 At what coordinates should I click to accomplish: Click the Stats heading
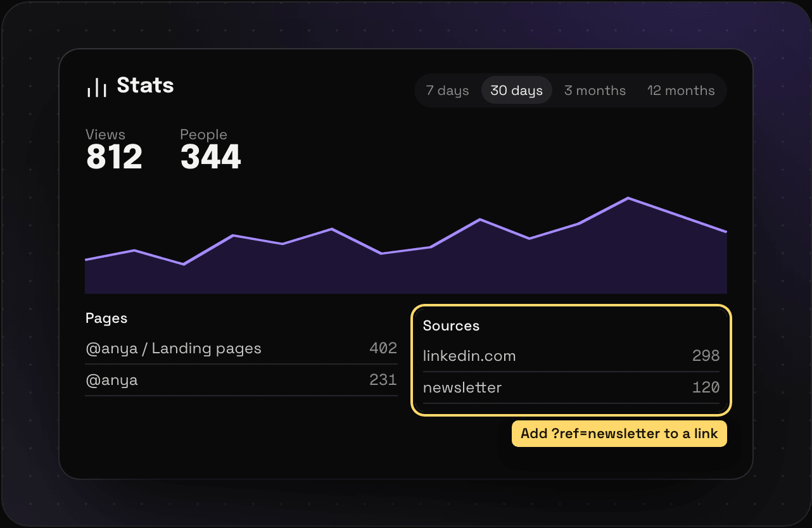coord(145,85)
